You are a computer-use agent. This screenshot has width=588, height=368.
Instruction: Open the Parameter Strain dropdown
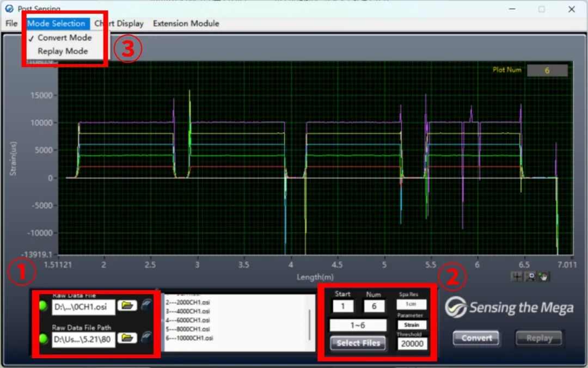[x=411, y=324]
